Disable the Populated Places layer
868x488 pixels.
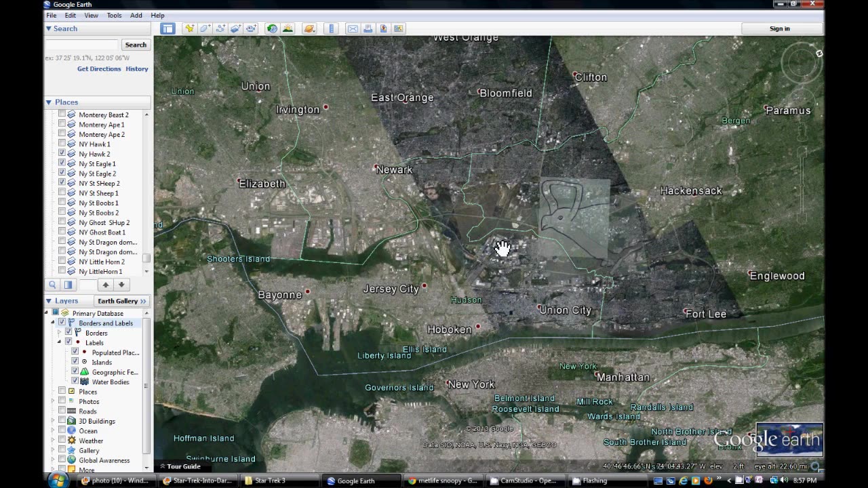click(74, 352)
